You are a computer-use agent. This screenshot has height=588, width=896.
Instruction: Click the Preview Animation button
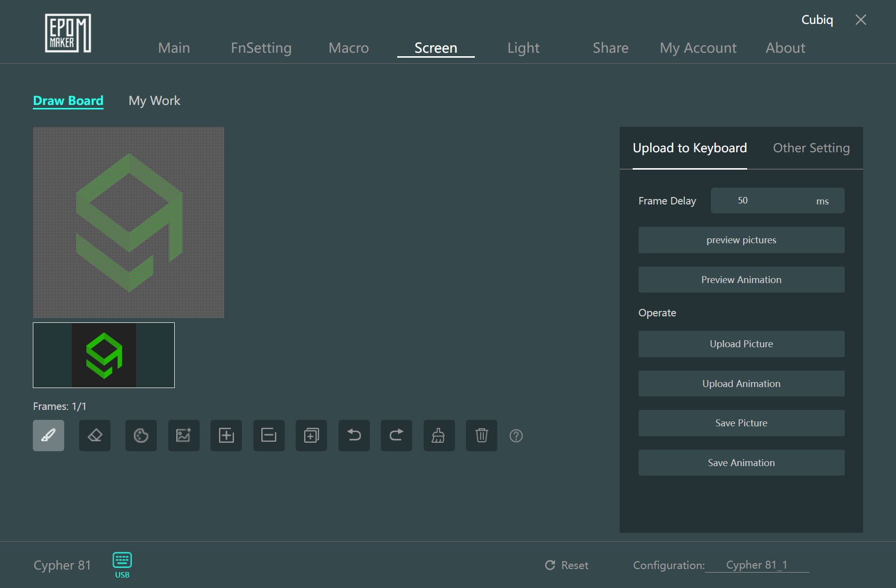click(x=742, y=280)
